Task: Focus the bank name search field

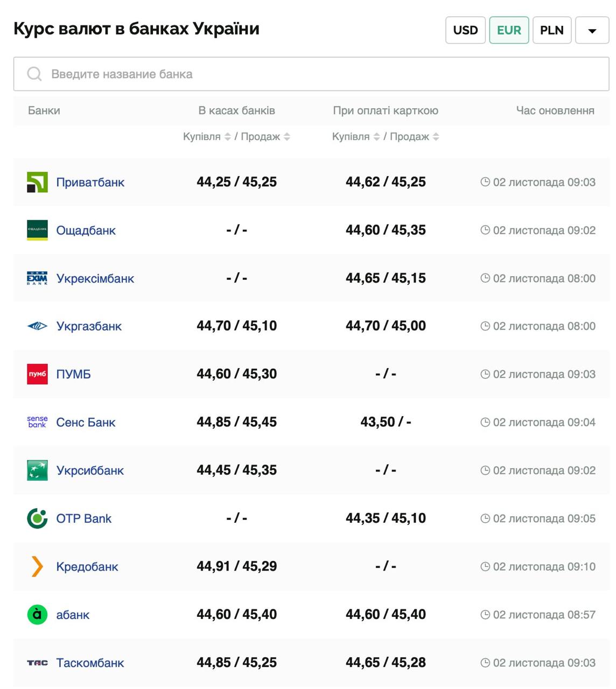Action: pyautogui.click(x=311, y=74)
